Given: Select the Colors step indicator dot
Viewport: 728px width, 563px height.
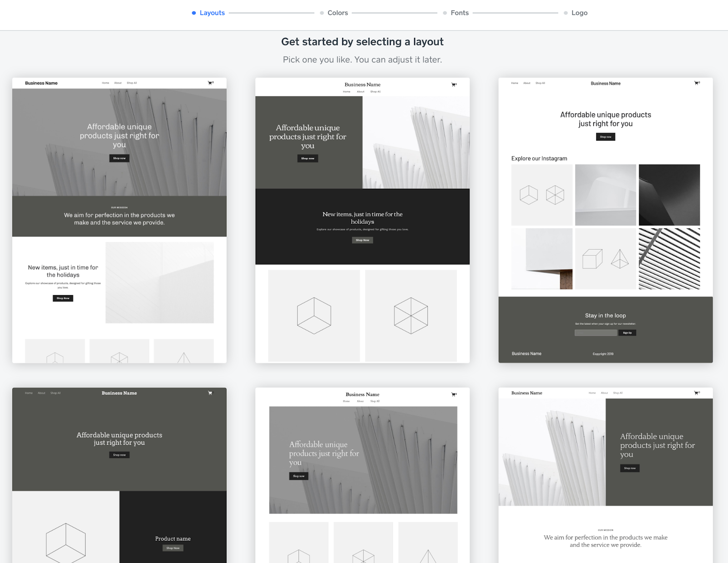Looking at the screenshot, I should [x=322, y=13].
